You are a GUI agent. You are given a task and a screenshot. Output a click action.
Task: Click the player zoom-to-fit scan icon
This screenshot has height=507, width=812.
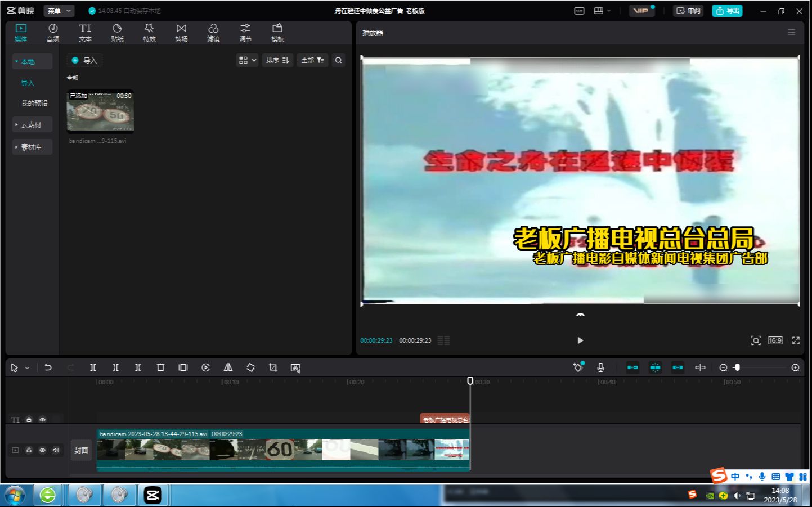click(x=756, y=340)
